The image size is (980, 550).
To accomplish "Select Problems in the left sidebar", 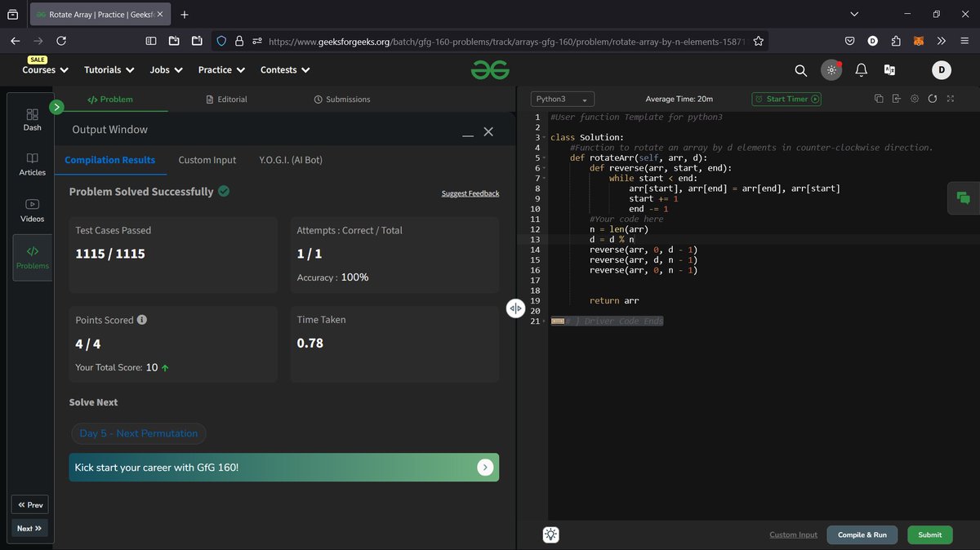I will pyautogui.click(x=32, y=258).
